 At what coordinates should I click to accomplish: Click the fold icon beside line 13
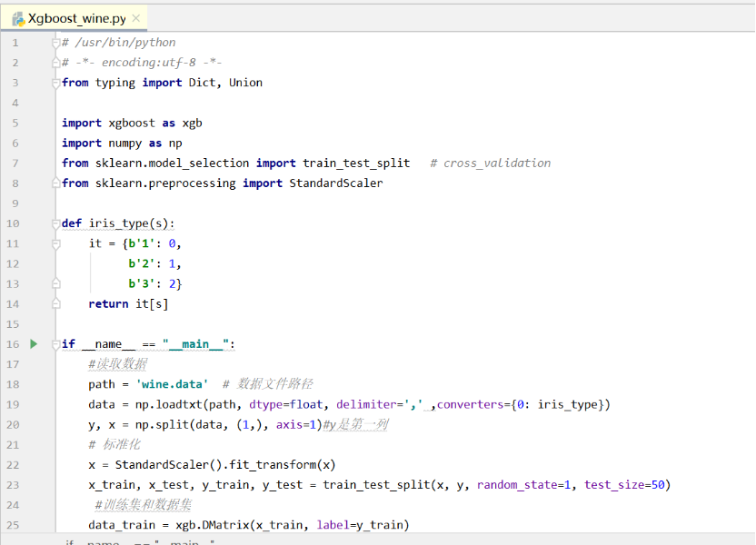point(55,283)
